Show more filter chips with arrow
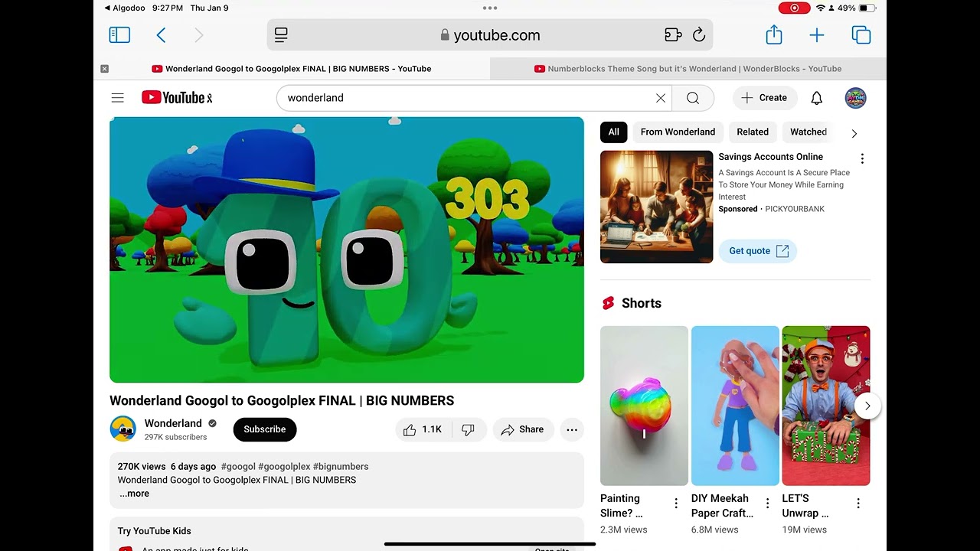Viewport: 980px width, 551px height. click(x=854, y=133)
